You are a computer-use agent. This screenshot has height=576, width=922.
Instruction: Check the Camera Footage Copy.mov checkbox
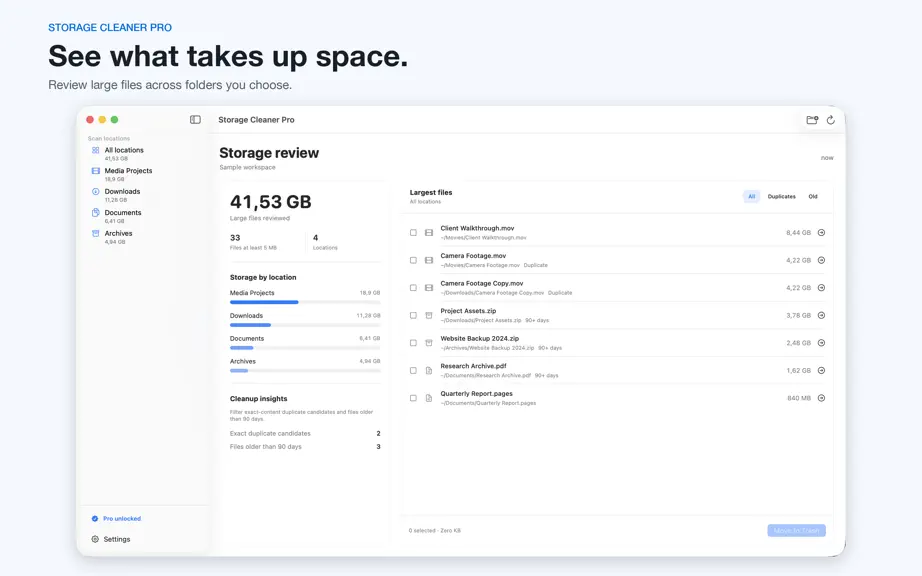pos(413,288)
